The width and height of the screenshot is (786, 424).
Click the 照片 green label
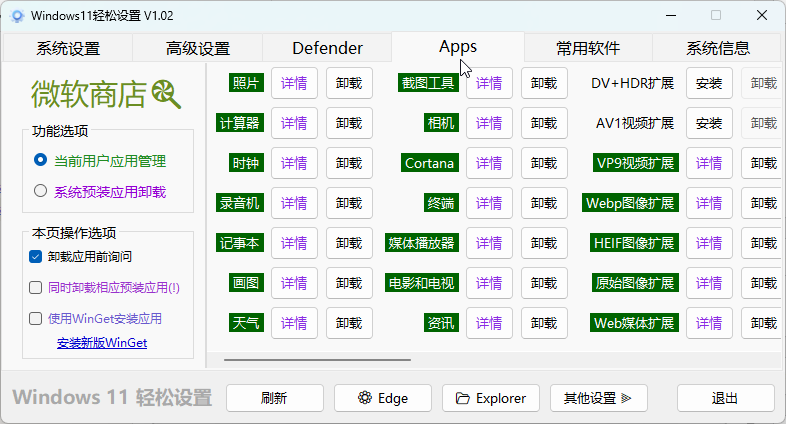click(x=246, y=83)
